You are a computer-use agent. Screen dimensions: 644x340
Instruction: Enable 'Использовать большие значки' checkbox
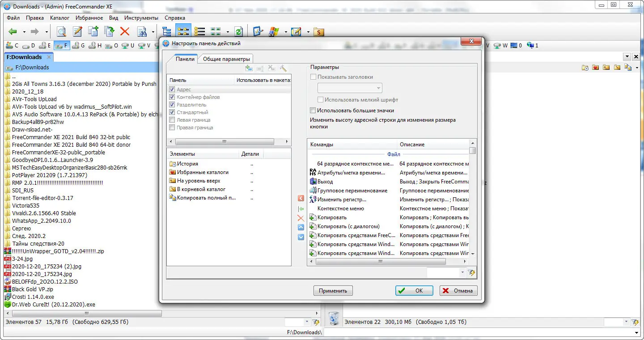[x=313, y=110]
